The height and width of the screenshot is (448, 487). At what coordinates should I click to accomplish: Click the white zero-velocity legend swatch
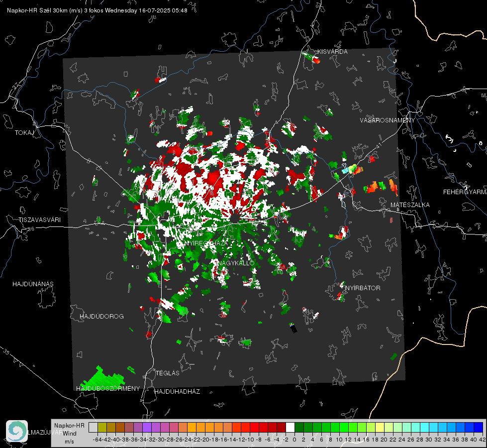point(290,427)
